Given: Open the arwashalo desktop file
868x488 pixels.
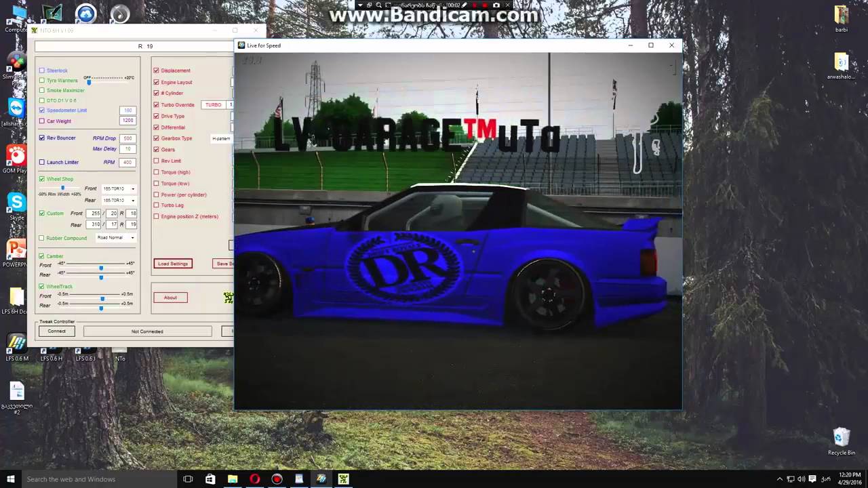Looking at the screenshot, I should 841,66.
